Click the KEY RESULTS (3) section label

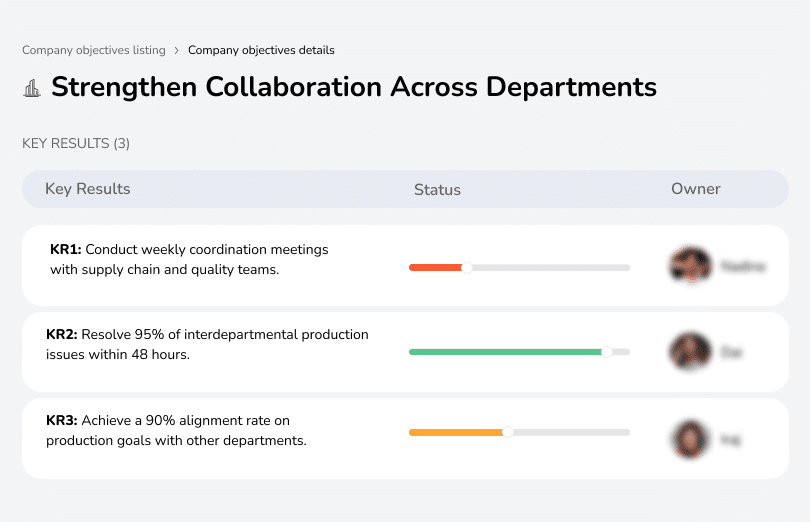point(76,143)
